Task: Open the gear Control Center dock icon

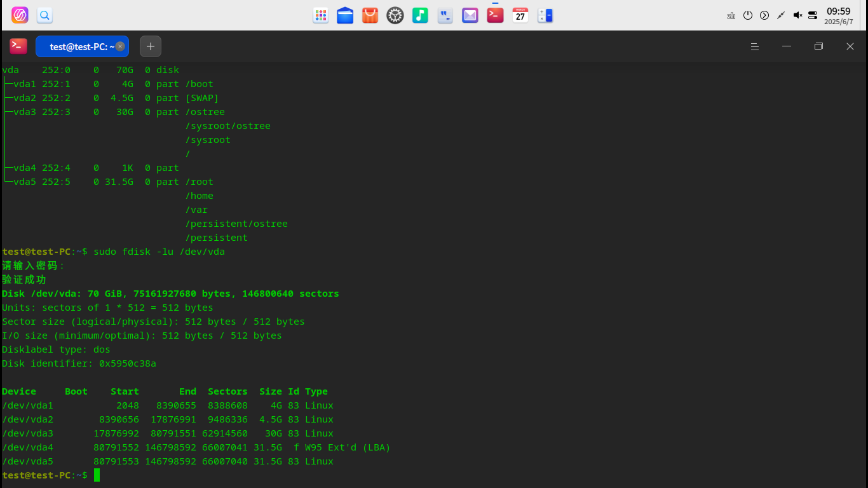Action: 395,16
